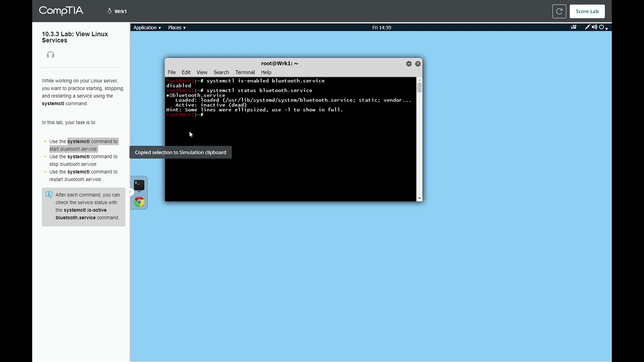Viewport: 644px width, 362px height.
Task: Click the terminal scrollbar thumb
Action: point(419,88)
